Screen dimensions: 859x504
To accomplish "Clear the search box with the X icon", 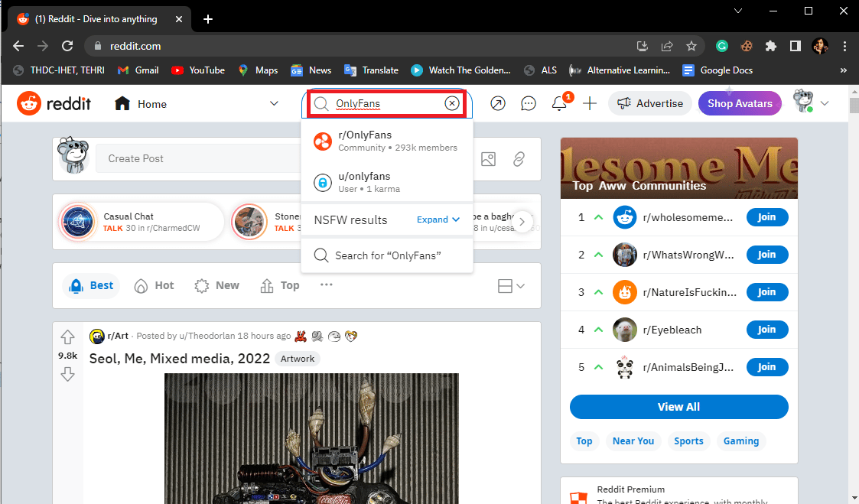I will [x=451, y=102].
